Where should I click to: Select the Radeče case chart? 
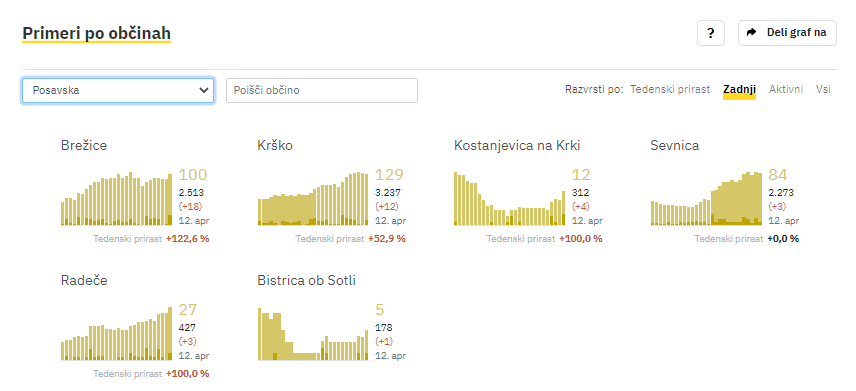point(116,334)
